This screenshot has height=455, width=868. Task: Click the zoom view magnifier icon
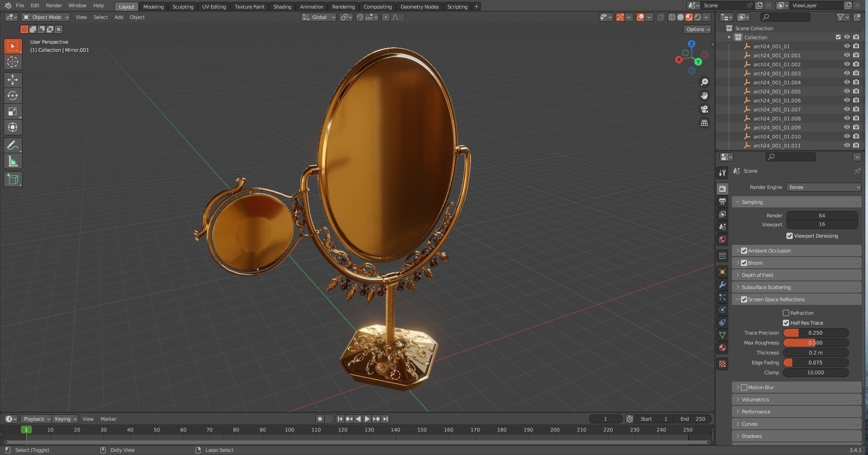704,82
